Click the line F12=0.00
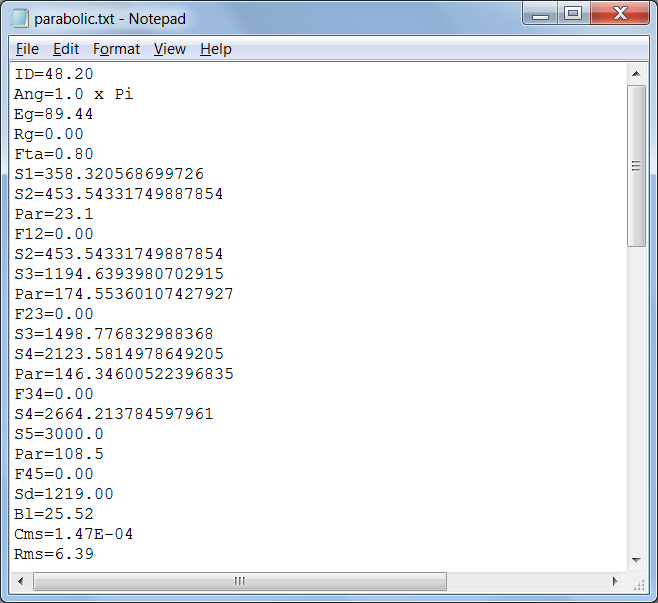The image size is (658, 603). coord(54,234)
